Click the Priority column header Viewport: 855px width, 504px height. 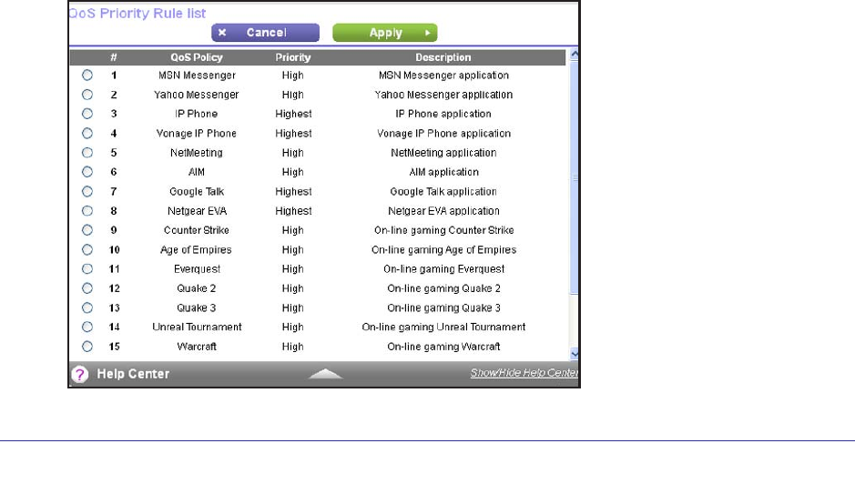(x=293, y=57)
